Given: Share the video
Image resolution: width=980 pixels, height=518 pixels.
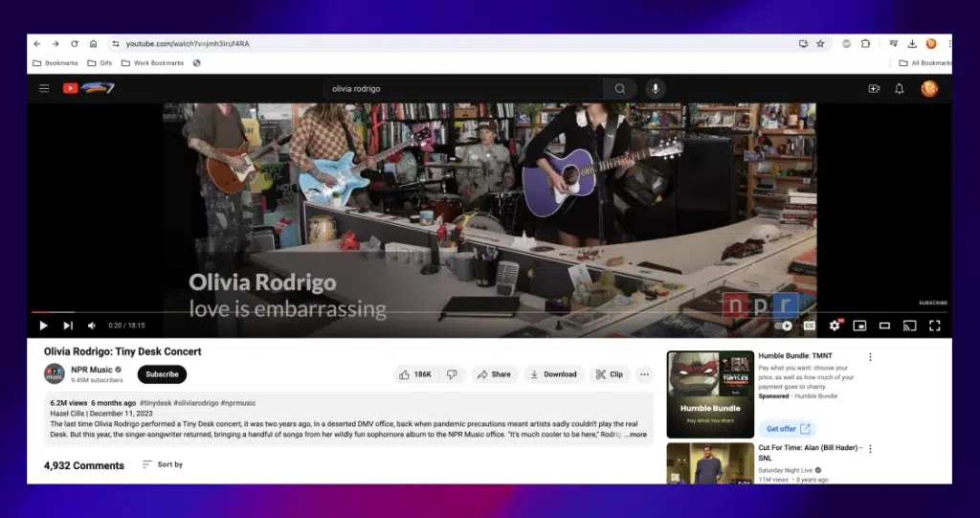Looking at the screenshot, I should click(x=494, y=374).
